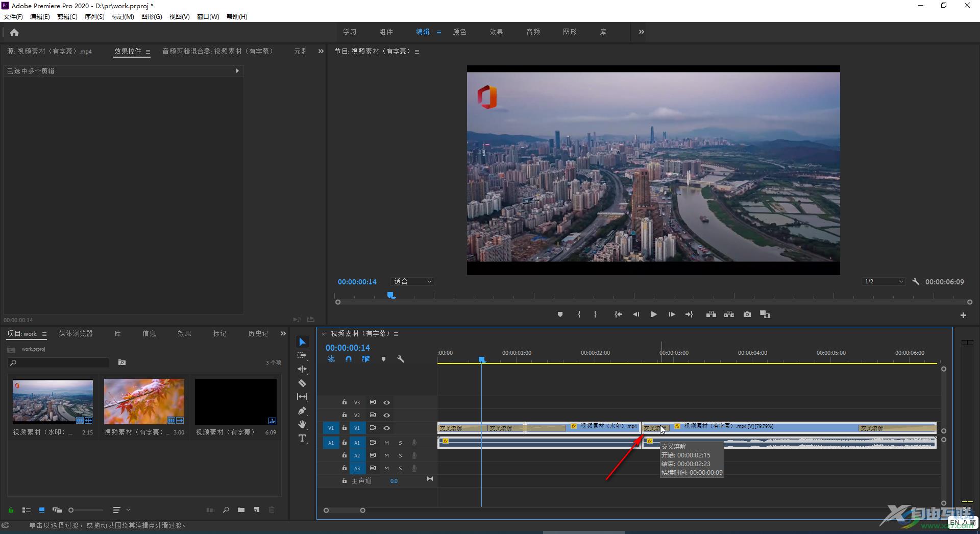
Task: Open 剪辑(C) menu
Action: coord(67,16)
